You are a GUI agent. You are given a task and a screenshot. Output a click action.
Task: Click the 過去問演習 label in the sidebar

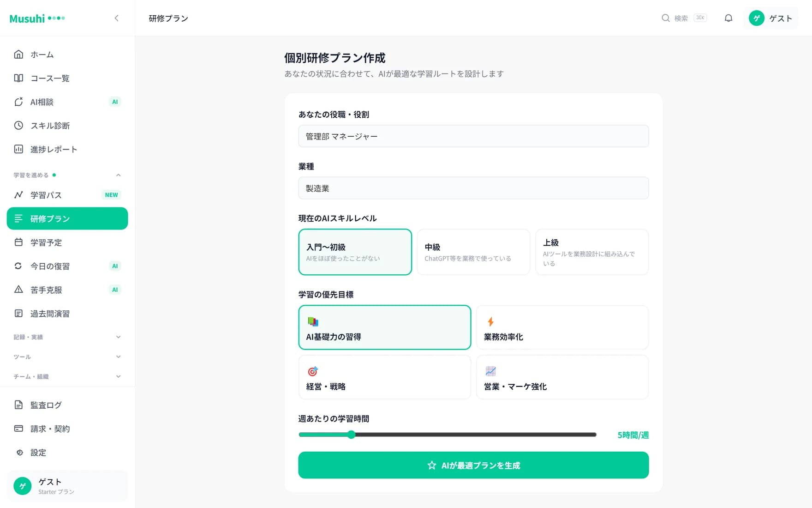50,314
